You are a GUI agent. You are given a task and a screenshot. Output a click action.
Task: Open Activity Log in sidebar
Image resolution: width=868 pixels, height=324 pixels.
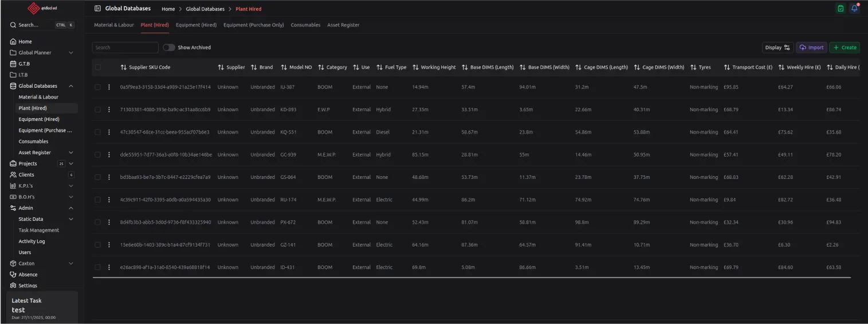tap(32, 241)
